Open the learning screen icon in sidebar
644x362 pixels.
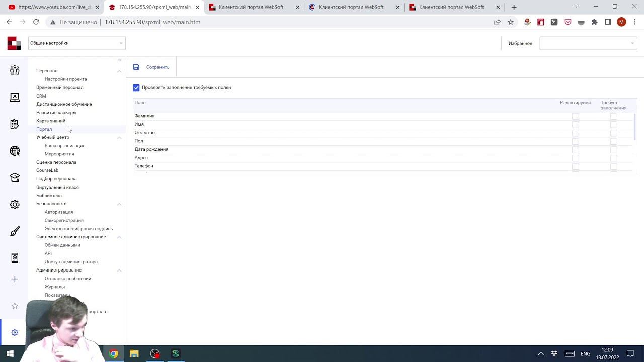tap(15, 97)
